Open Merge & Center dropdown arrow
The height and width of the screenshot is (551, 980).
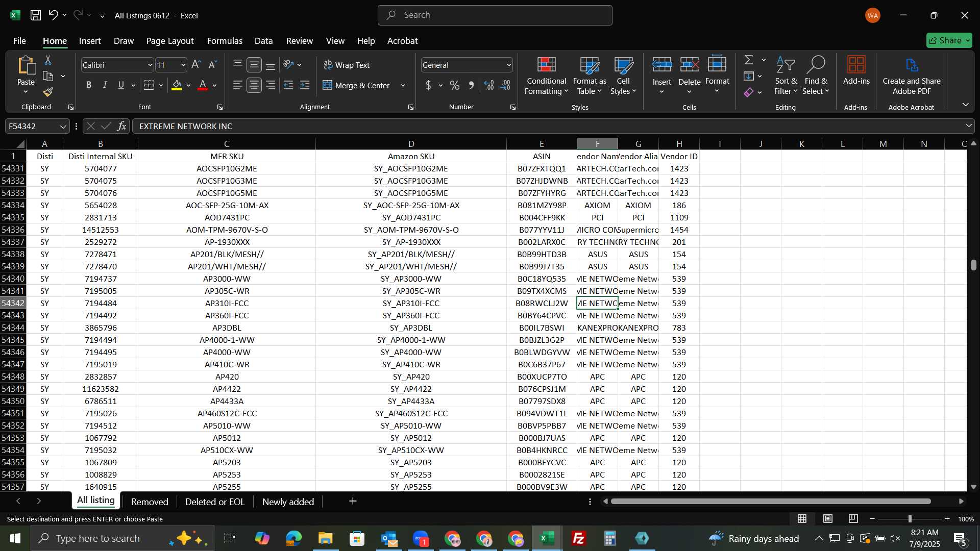click(403, 85)
